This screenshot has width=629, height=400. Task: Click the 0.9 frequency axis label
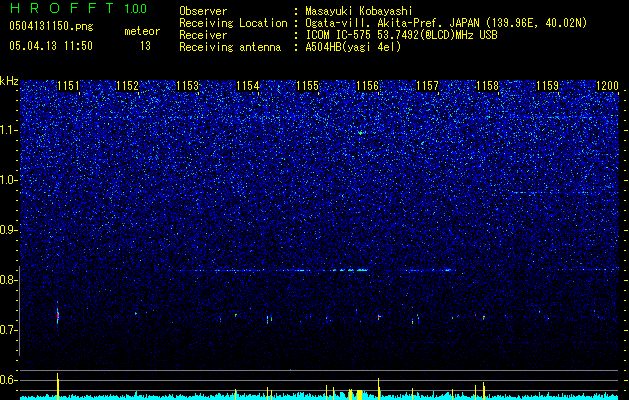pyautogui.click(x=8, y=230)
